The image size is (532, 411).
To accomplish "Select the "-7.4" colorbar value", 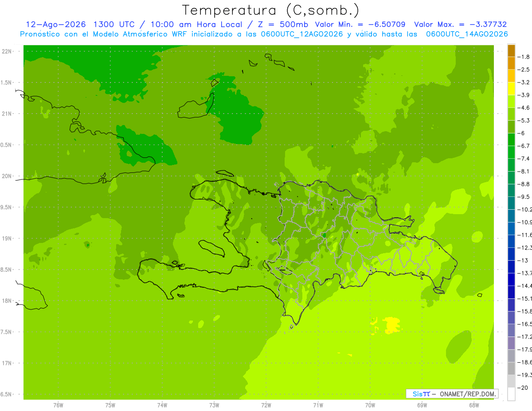I will pyautogui.click(x=524, y=159).
